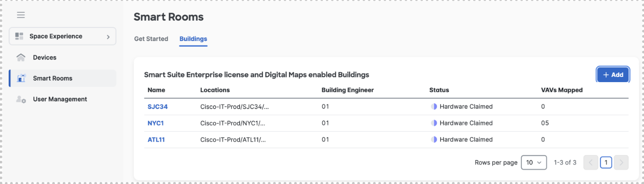This screenshot has height=184, width=644.
Task: Open the hamburger menu icon
Action: point(21,15)
